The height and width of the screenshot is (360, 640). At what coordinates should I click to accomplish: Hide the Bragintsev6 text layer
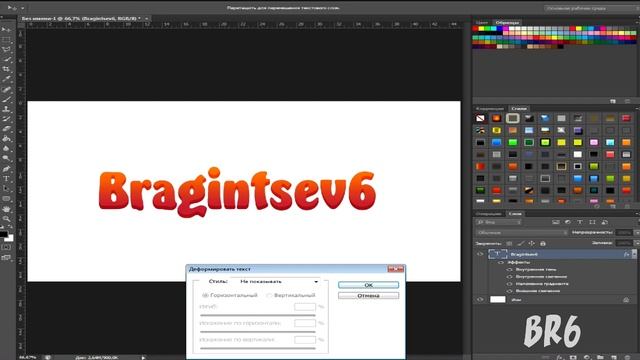coord(480,254)
